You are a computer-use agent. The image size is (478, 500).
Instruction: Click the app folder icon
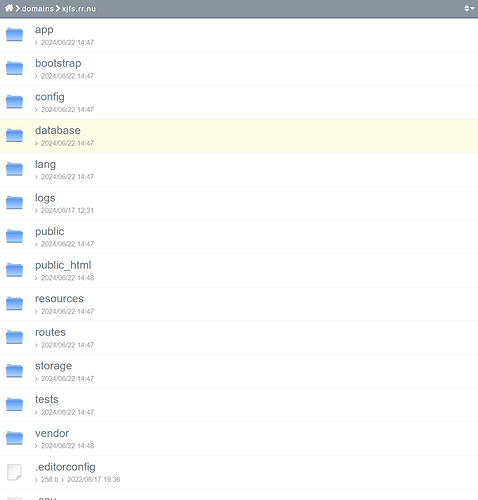(14, 34)
